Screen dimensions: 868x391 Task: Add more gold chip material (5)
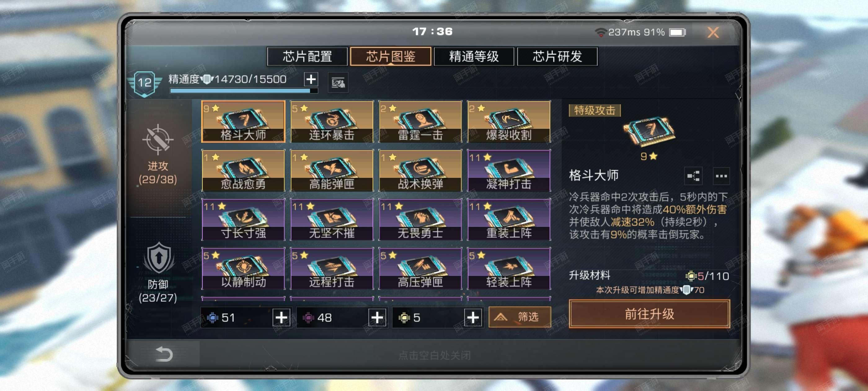point(473,317)
